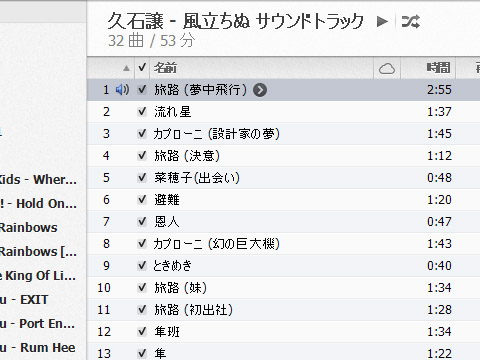The height and width of the screenshot is (360, 480).
Task: Click the 1:20 duration cell
Action: [x=439, y=200]
